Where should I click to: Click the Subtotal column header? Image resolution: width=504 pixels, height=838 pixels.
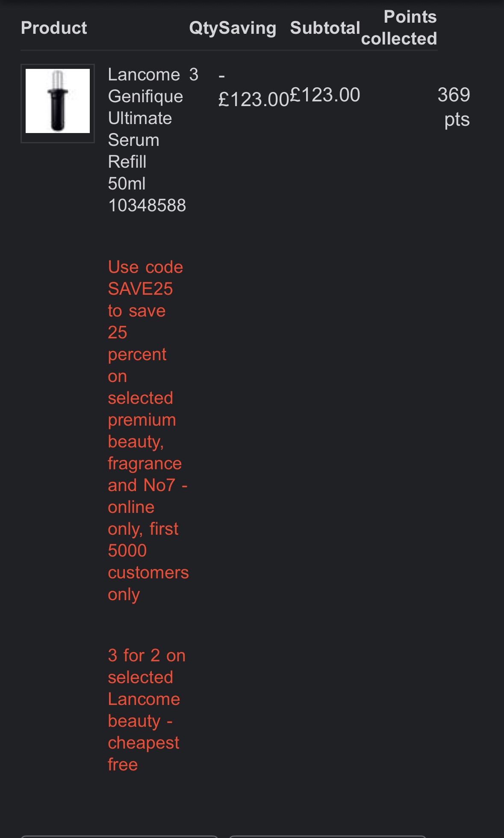click(x=325, y=28)
